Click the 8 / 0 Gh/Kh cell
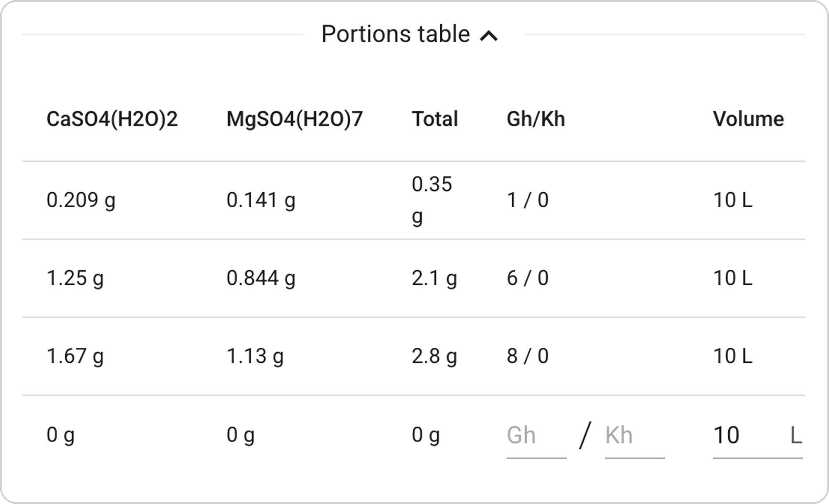The image size is (829, 504). [x=527, y=356]
